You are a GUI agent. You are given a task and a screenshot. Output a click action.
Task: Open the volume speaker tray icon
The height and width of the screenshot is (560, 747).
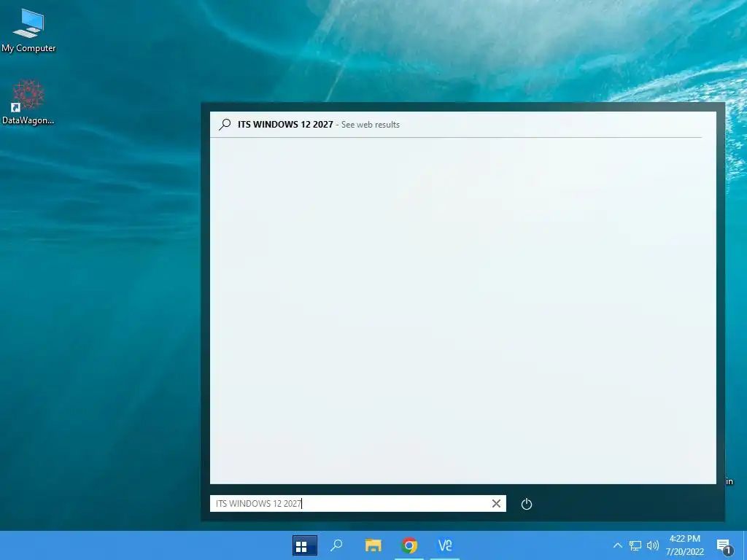tap(653, 545)
